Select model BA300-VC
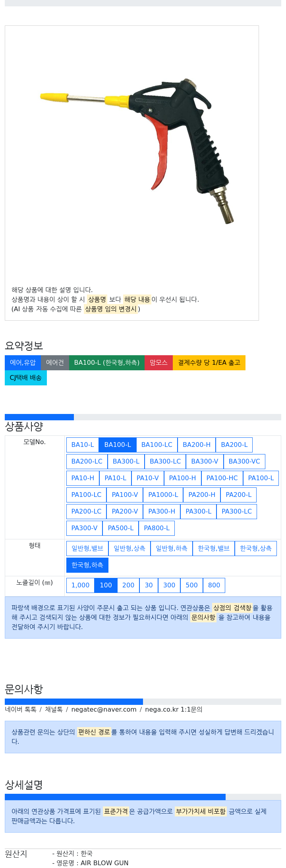286x868 pixels. (244, 462)
